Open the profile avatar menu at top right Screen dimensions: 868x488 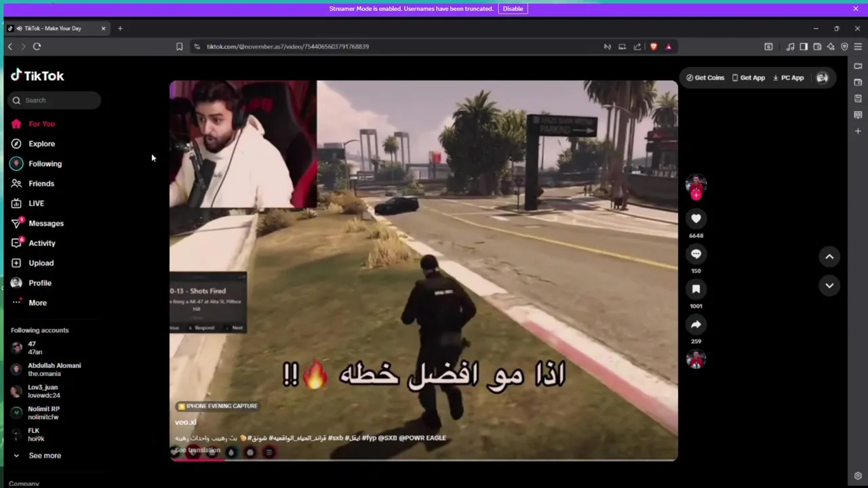pyautogui.click(x=822, y=78)
